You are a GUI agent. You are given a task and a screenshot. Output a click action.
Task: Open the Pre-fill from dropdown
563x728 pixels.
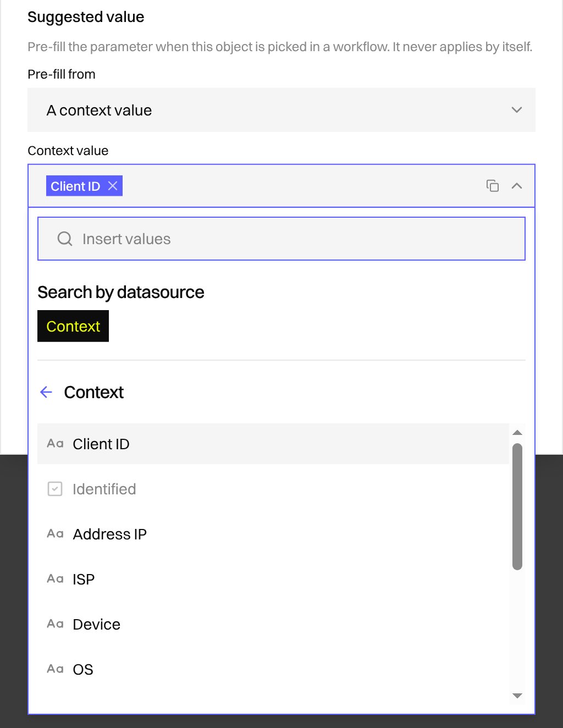[x=281, y=110]
